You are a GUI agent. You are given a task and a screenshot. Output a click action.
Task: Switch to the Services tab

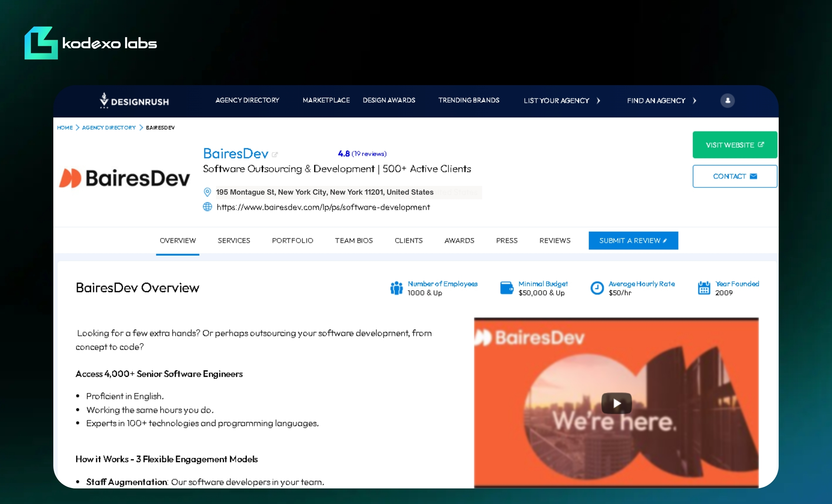[x=234, y=240]
